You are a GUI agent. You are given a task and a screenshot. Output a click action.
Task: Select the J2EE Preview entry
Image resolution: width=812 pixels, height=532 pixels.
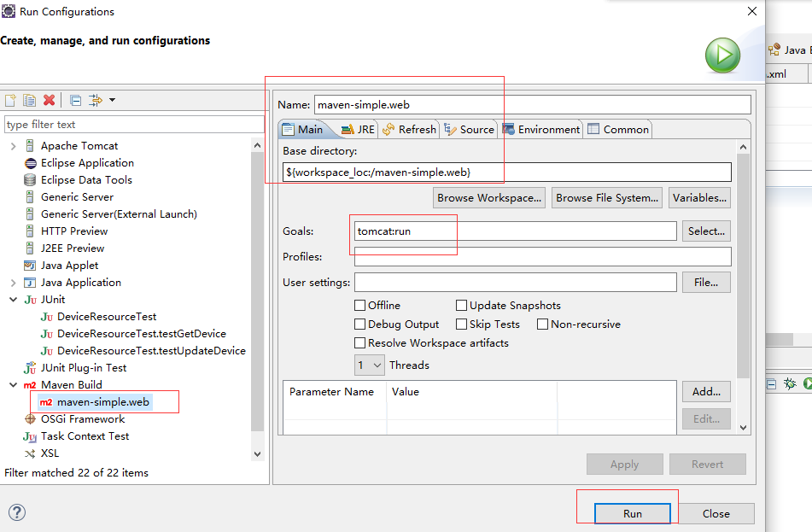[73, 248]
